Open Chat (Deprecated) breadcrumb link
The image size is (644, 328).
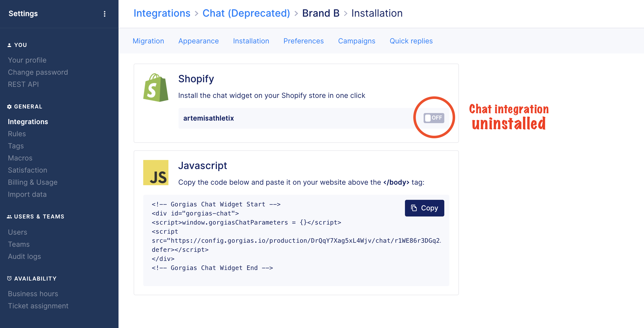246,13
